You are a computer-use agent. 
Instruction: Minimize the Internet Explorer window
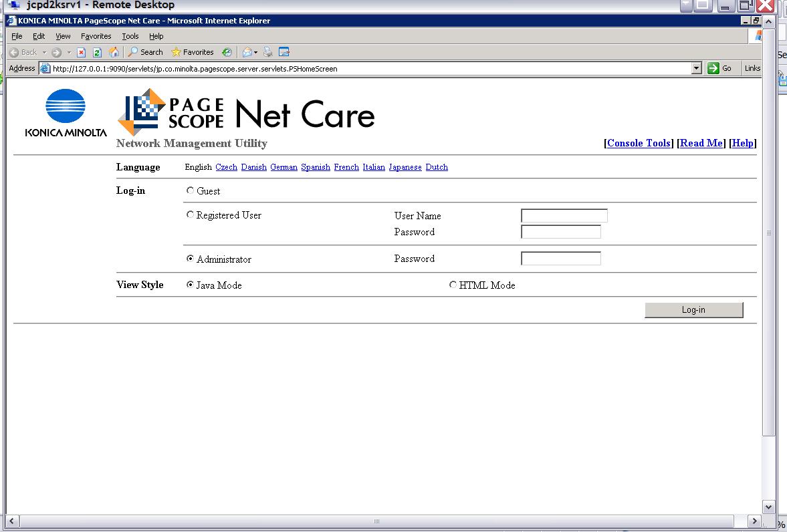(746, 21)
